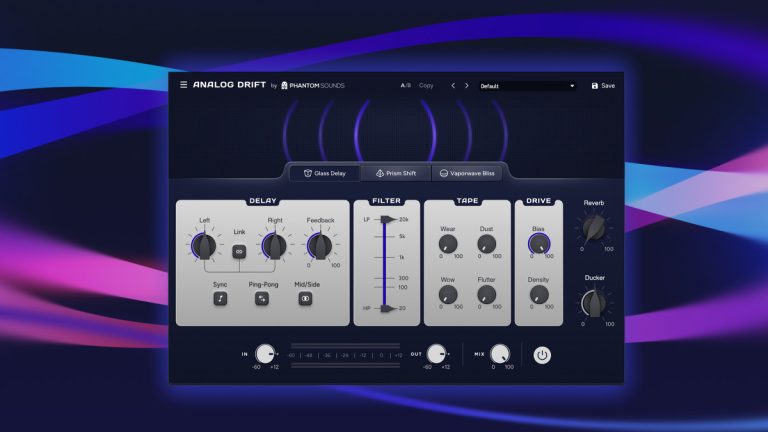
Task: Save the current preset
Action: (x=603, y=85)
